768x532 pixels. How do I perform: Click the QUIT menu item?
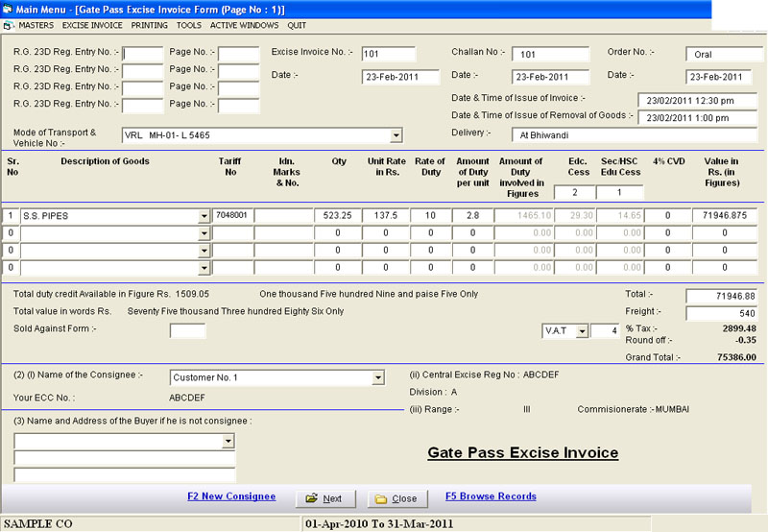click(297, 25)
